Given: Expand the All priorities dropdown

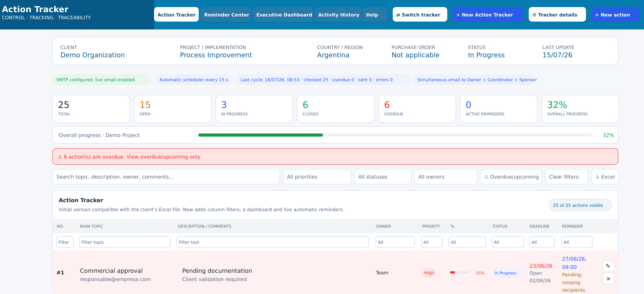Looking at the screenshot, I should pyautogui.click(x=317, y=177).
